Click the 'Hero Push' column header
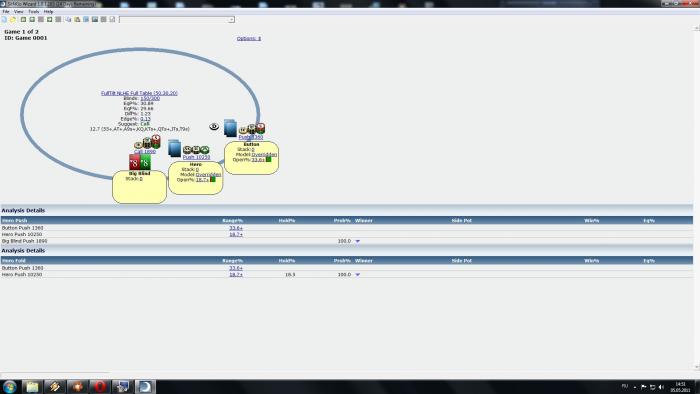Viewport: 700px width, 394px height. point(14,220)
